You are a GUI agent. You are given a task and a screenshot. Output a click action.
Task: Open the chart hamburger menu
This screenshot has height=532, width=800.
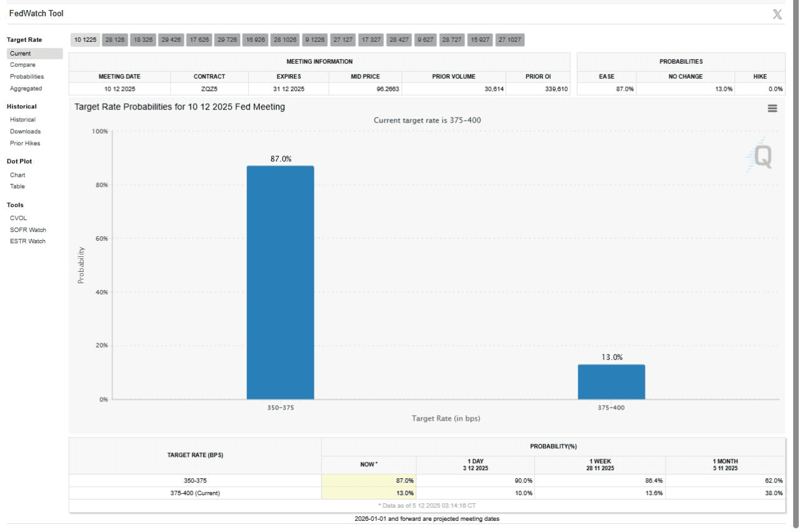coord(772,108)
